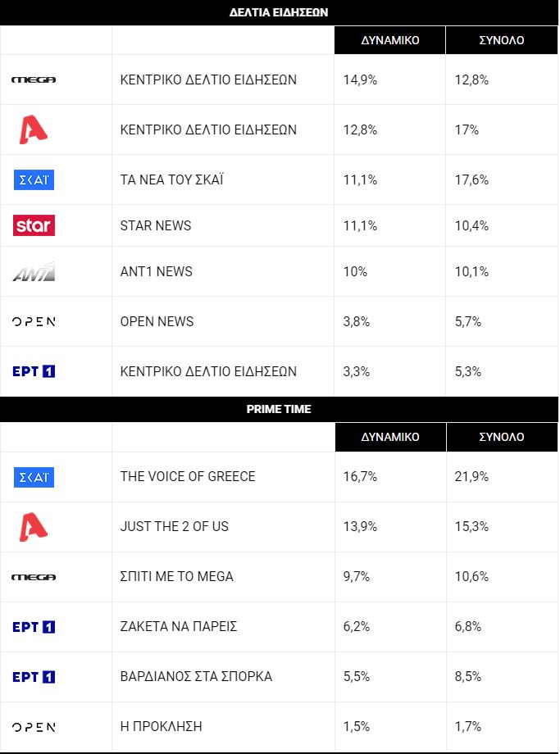Click the ΕΡΤ1 logo in the news section

click(x=34, y=371)
